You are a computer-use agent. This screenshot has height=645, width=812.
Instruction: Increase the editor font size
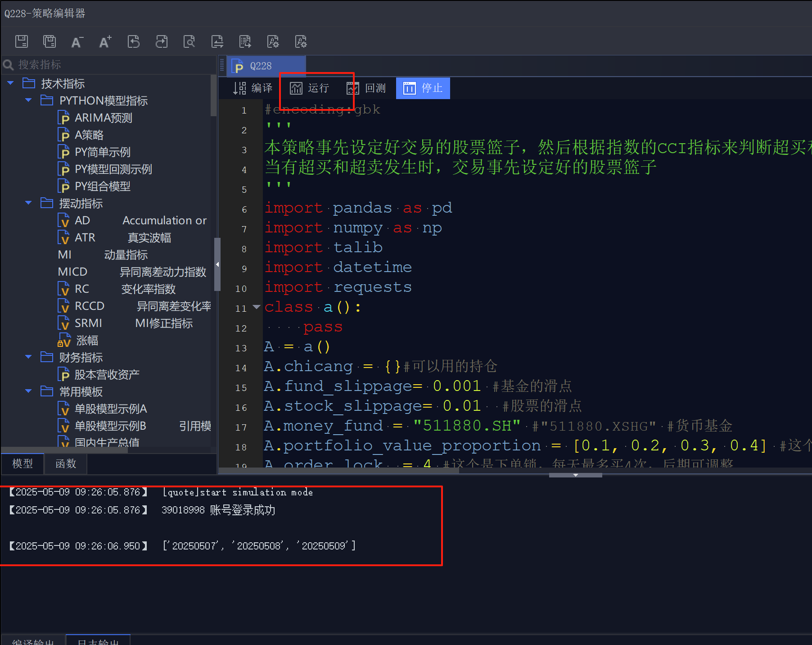[105, 41]
